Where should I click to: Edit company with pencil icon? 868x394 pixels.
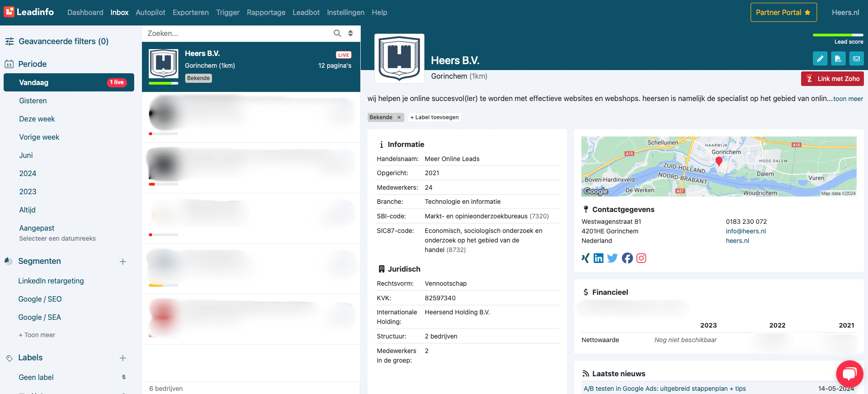820,59
